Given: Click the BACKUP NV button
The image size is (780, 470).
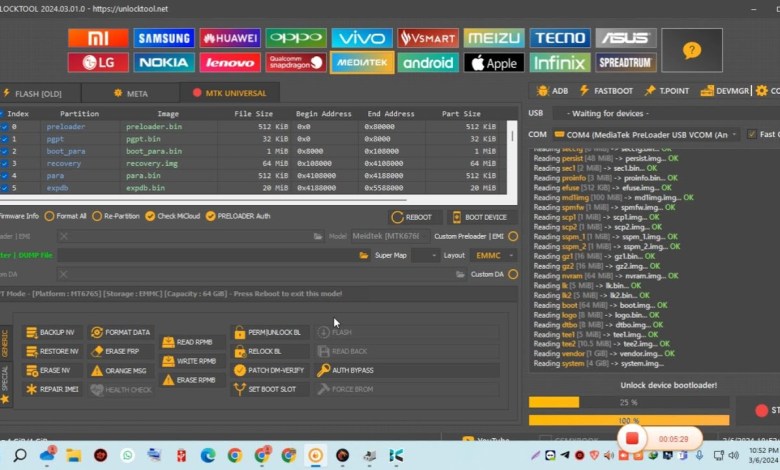Looking at the screenshot, I should tap(51, 332).
